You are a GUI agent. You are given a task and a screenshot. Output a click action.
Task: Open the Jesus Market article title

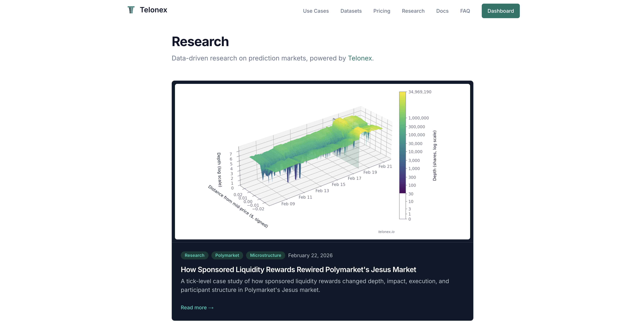click(x=298, y=269)
